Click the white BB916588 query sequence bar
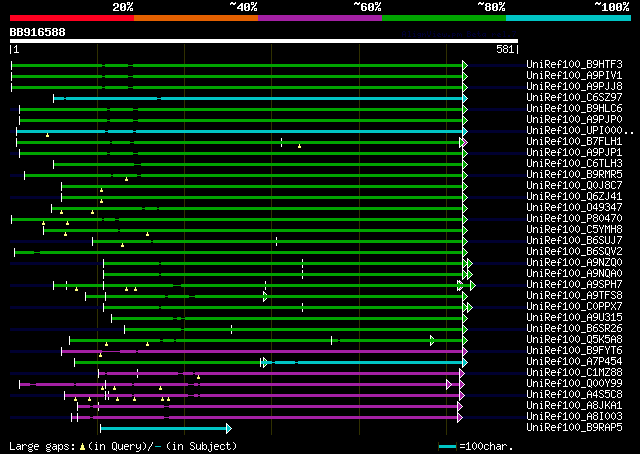The width and height of the screenshot is (640, 454). pyautogui.click(x=264, y=41)
